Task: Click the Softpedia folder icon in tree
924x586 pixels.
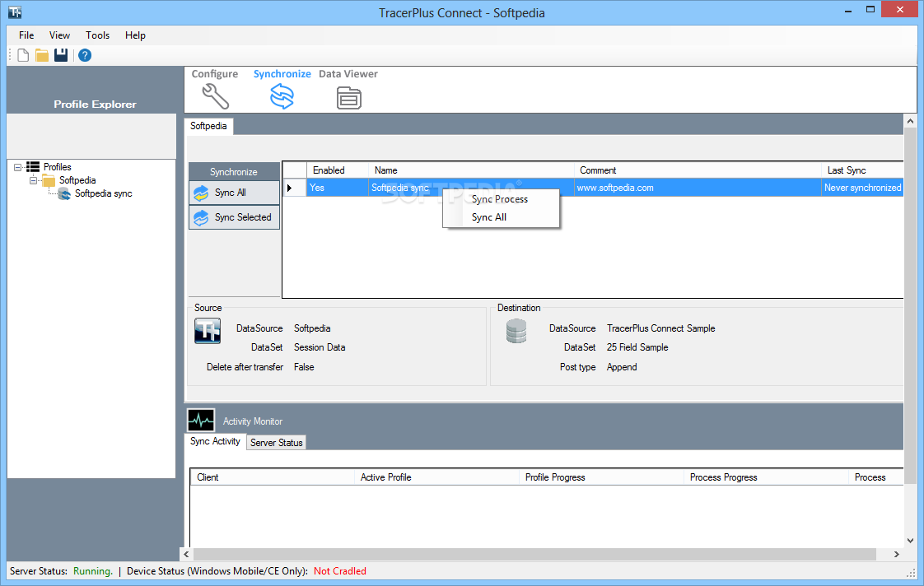Action: coord(49,180)
